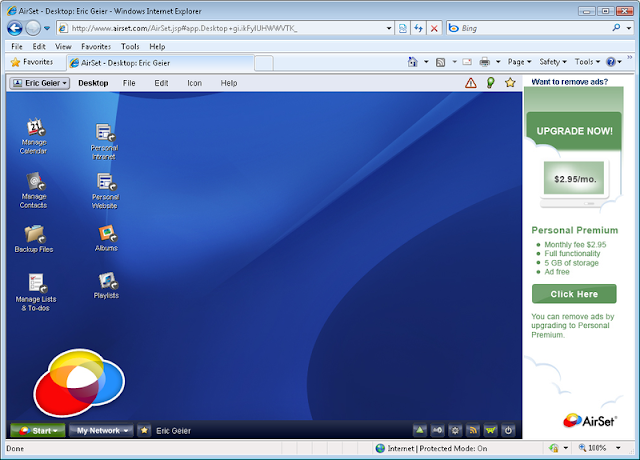Click the shopping cart icon in AirSet taskbar
640x460 pixels.
(x=490, y=430)
